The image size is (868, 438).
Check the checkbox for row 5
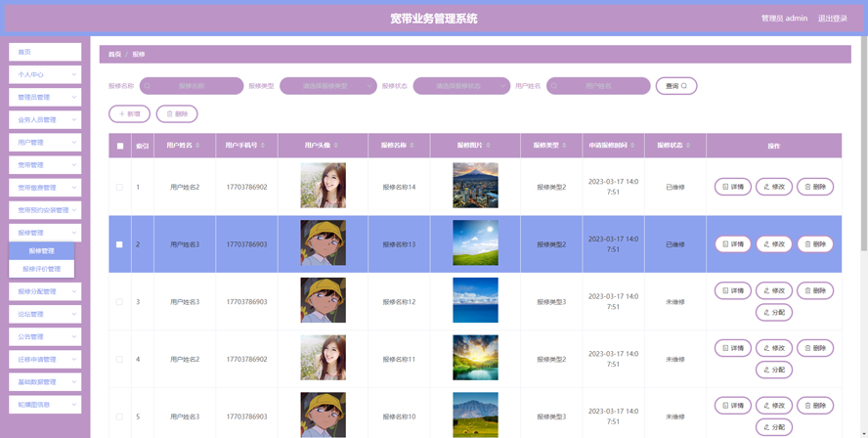tap(119, 416)
